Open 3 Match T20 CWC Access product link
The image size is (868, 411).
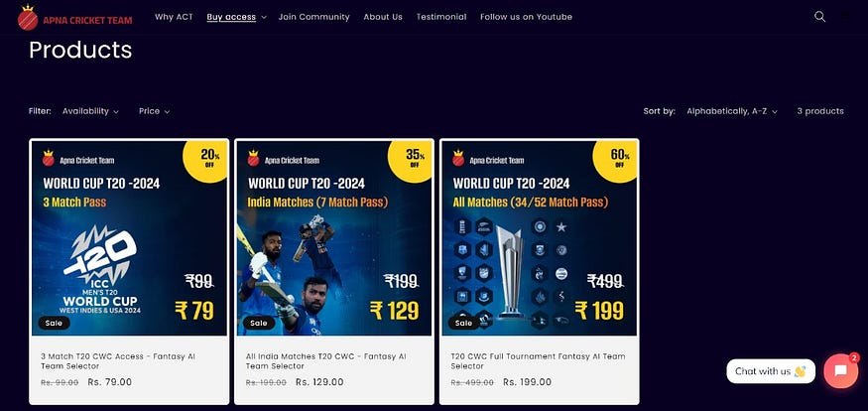point(118,361)
